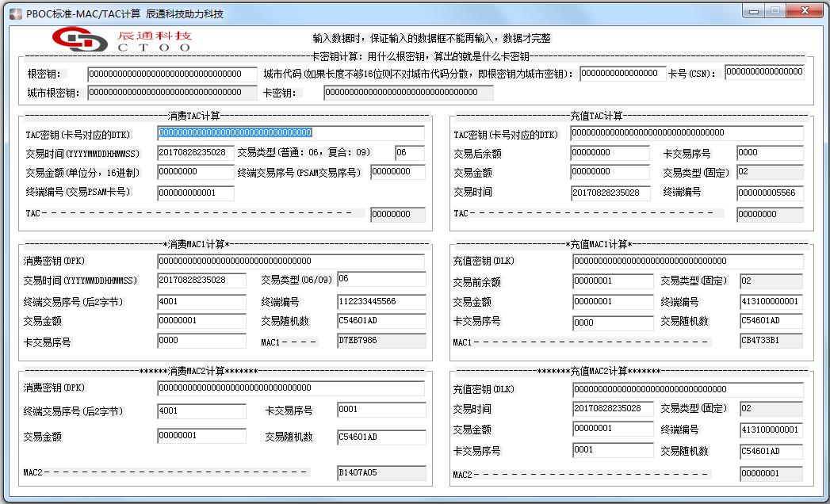This screenshot has width=830, height=504.
Task: Click 交易随机数 field in 充值MAC1计算
Action: point(771,321)
